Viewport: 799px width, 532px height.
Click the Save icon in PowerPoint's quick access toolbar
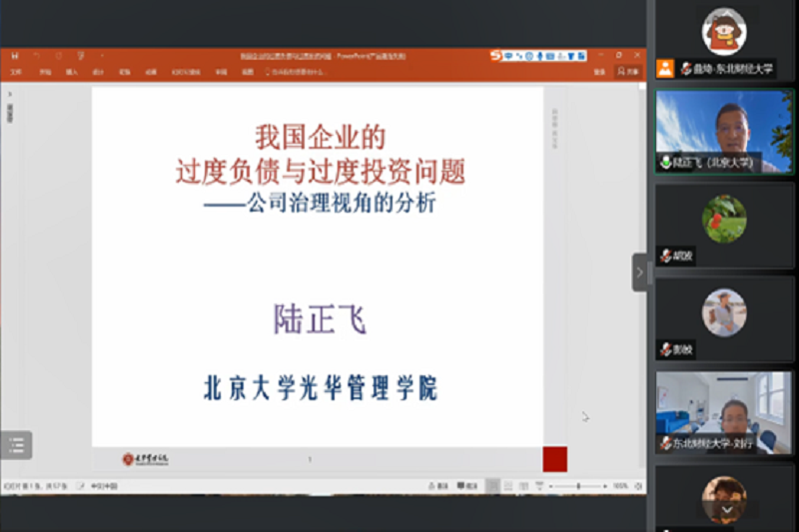(15, 56)
